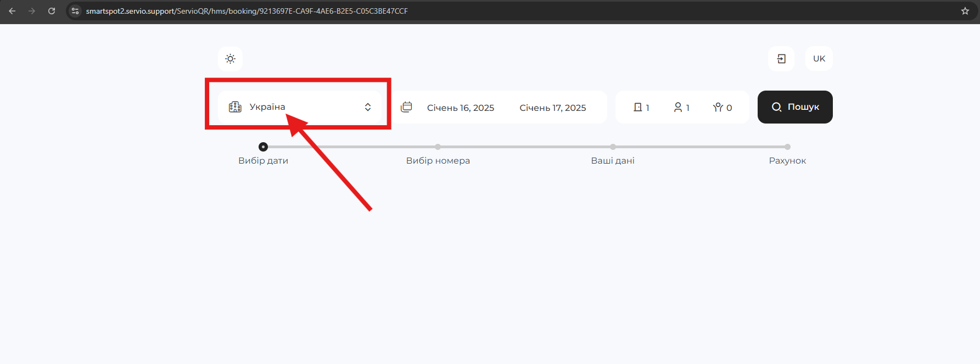
Task: Toggle the light/dark theme sun icon
Action: point(230,59)
